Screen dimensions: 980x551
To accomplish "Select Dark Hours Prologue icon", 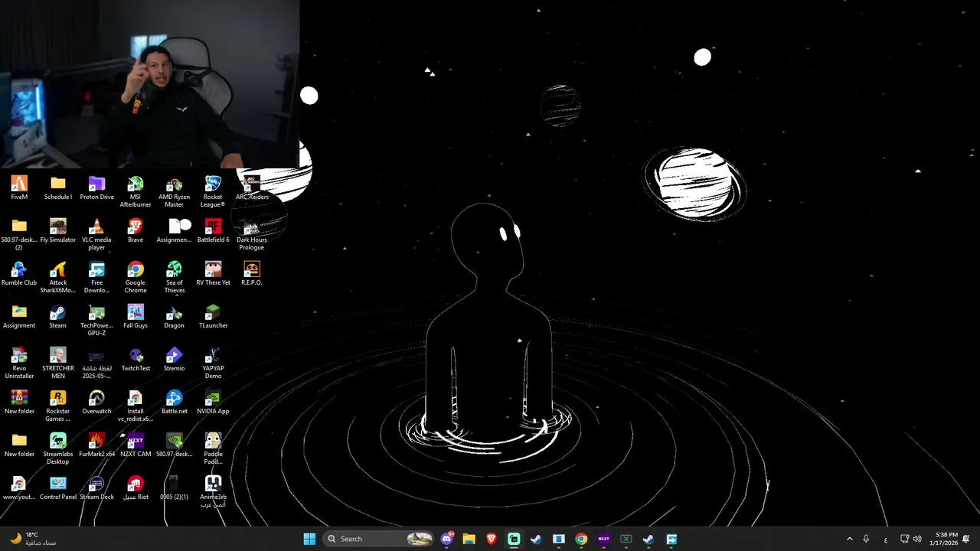I will (x=252, y=235).
